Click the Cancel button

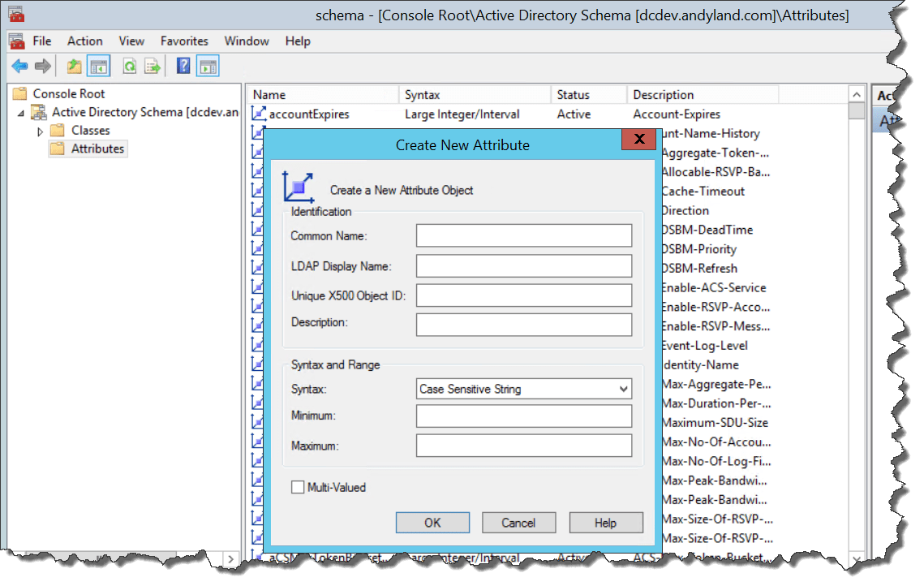pyautogui.click(x=518, y=522)
